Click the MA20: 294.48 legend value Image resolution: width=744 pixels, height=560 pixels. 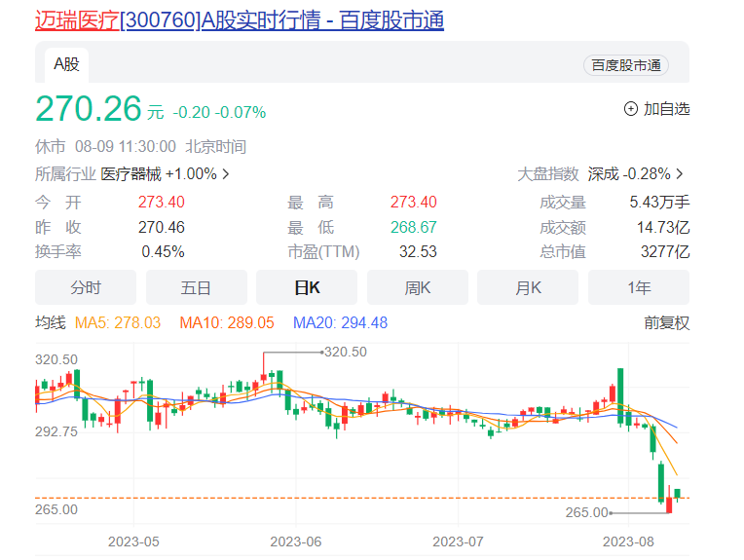click(x=340, y=323)
